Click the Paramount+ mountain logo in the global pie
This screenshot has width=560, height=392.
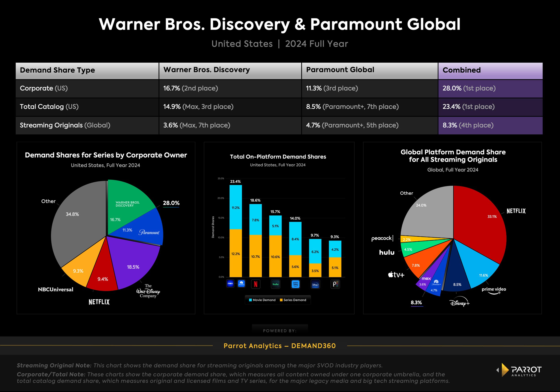pos(436,283)
